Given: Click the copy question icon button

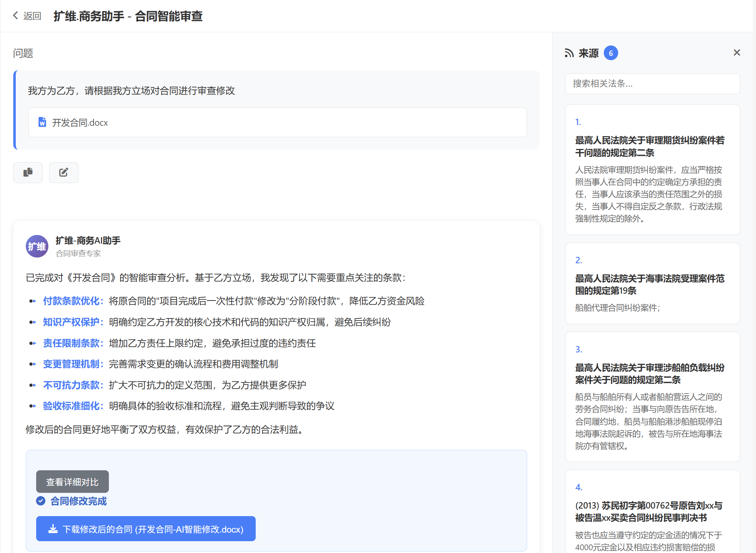Looking at the screenshot, I should [x=28, y=173].
